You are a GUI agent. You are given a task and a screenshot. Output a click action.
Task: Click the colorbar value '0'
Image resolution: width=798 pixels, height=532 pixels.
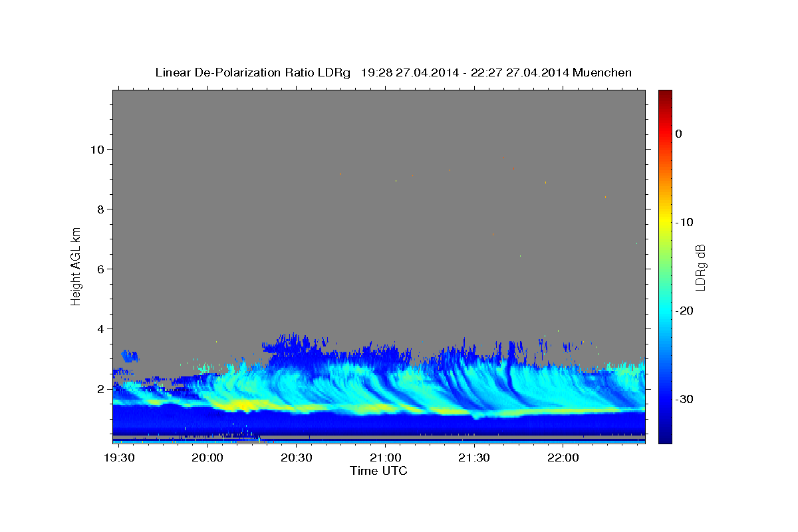pos(679,134)
